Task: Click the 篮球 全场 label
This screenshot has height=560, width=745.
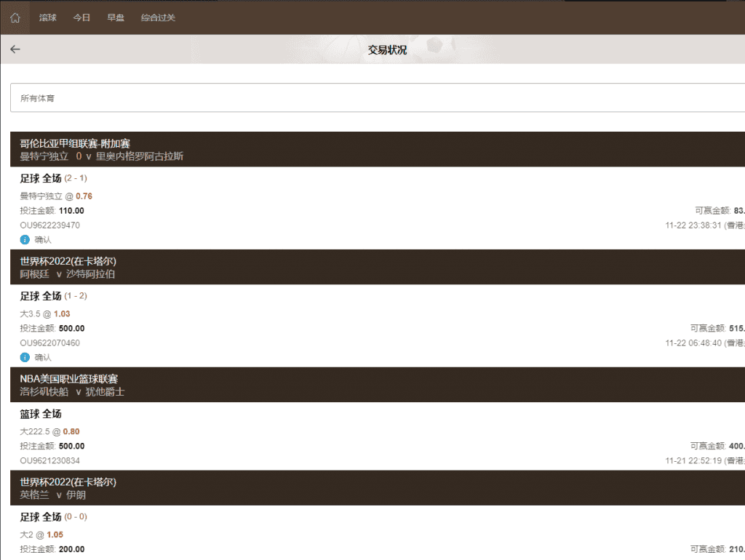Action: point(41,414)
